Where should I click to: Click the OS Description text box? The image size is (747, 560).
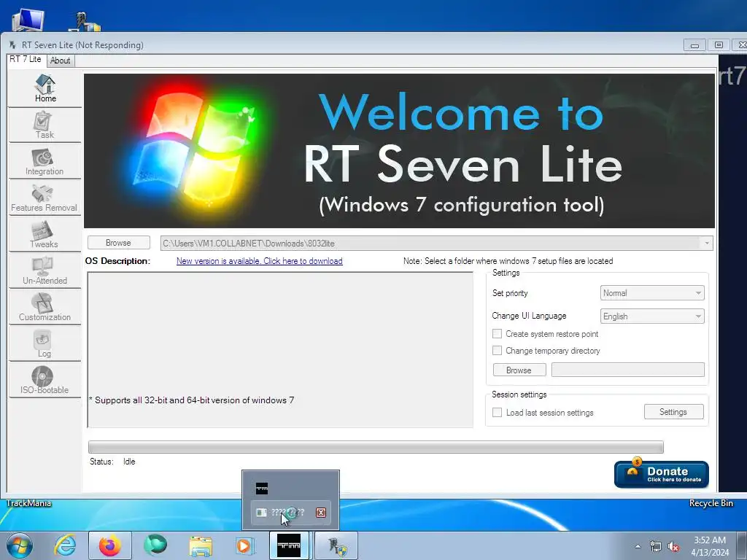[x=280, y=350]
